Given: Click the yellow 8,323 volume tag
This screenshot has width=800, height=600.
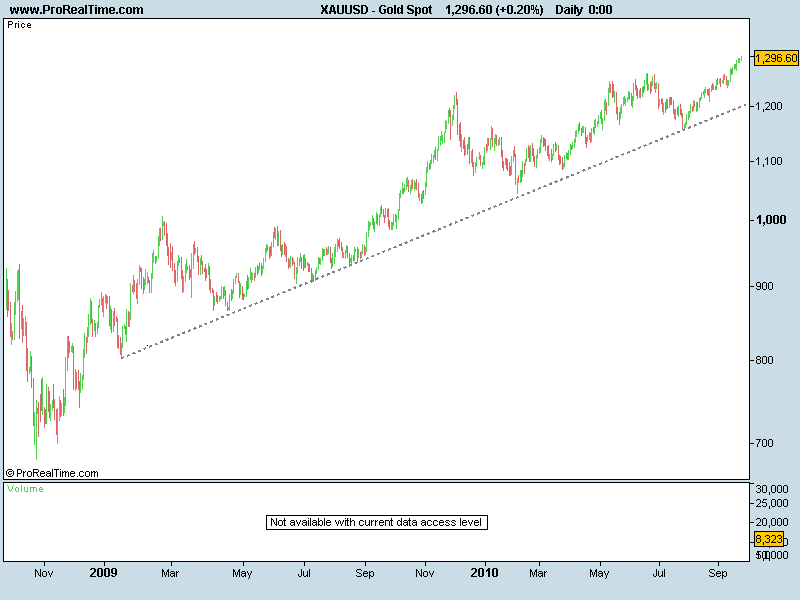Looking at the screenshot, I should click(769, 539).
